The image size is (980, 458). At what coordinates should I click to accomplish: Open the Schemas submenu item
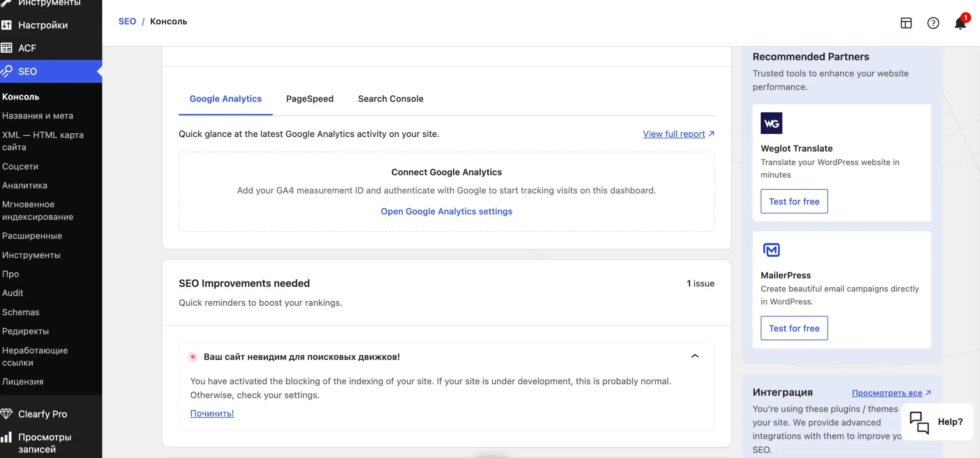pyautogui.click(x=20, y=312)
